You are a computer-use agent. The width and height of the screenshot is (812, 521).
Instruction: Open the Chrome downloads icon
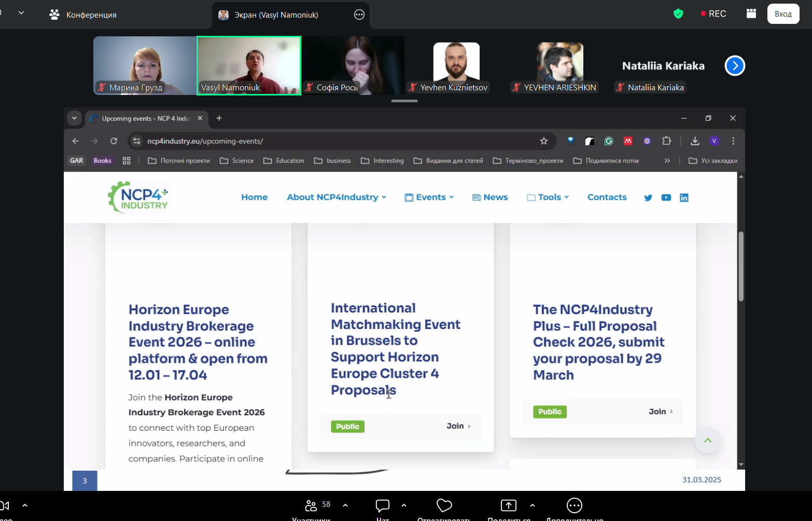[695, 141]
